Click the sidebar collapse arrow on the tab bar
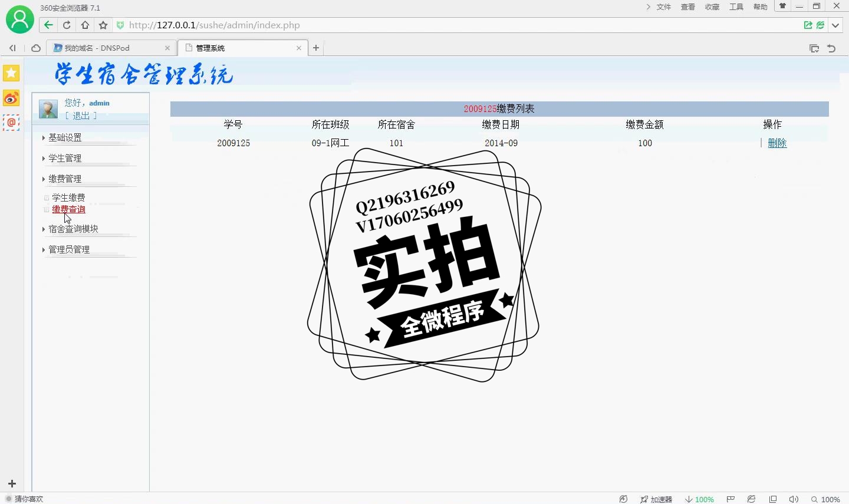Viewport: 849px width, 504px height. [12, 48]
